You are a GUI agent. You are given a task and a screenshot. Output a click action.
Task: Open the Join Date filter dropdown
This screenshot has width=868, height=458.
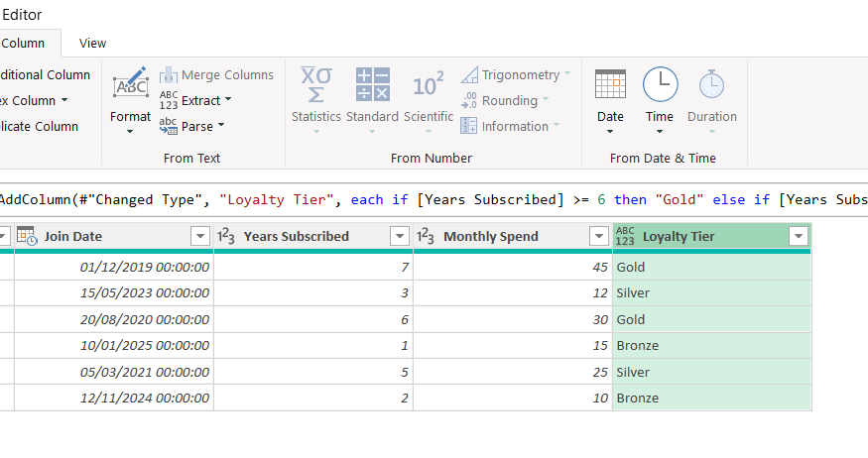click(x=200, y=236)
